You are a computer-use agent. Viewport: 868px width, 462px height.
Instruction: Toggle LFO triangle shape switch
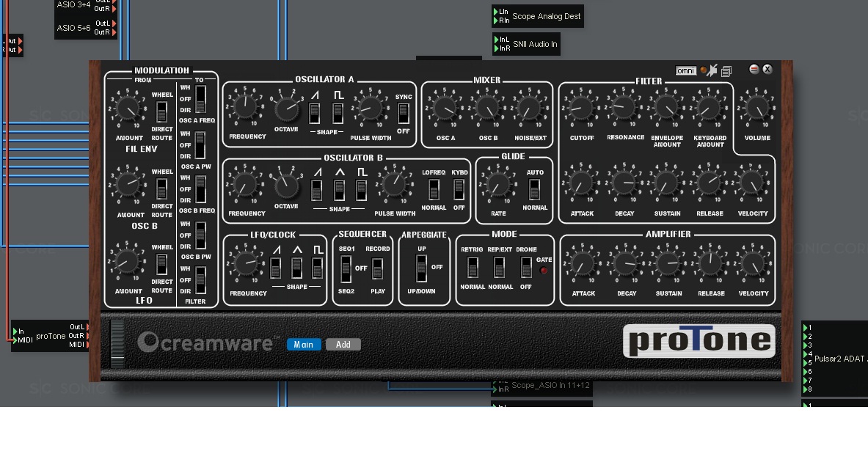coord(296,268)
